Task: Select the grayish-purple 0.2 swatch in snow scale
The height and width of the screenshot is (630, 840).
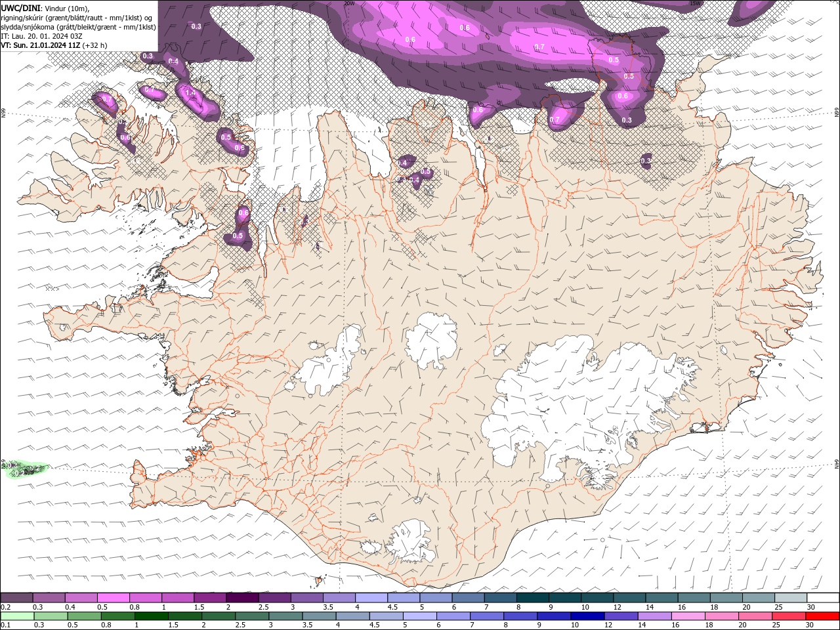Action: 16,598
